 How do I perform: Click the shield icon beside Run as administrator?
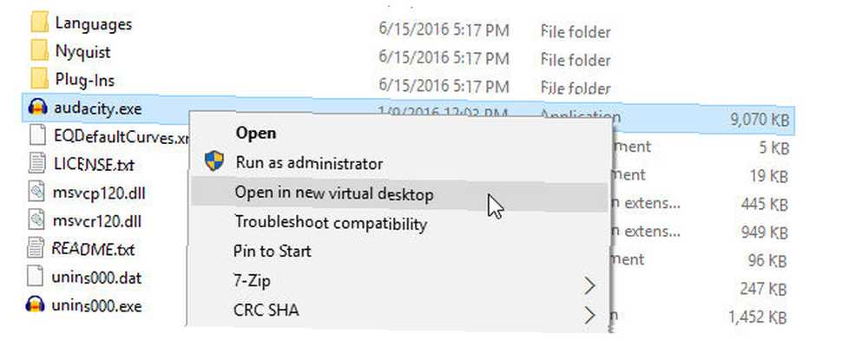point(214,161)
